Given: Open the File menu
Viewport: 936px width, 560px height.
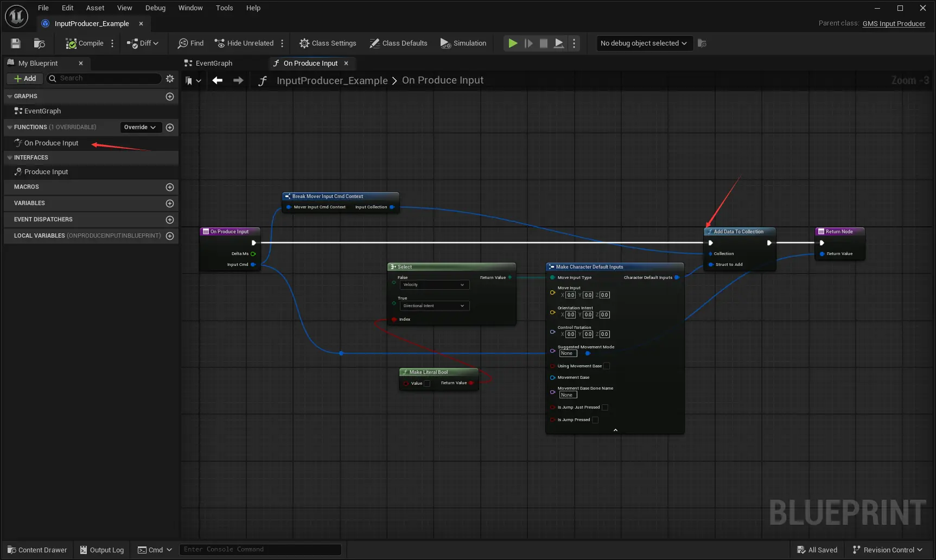Looking at the screenshot, I should click(43, 8).
